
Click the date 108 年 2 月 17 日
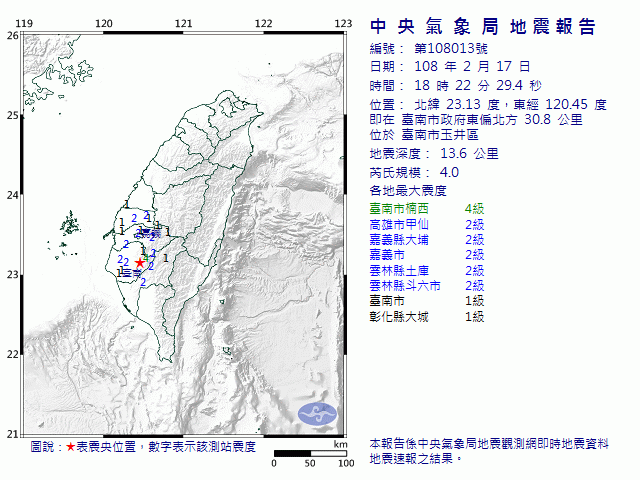[x=472, y=67]
